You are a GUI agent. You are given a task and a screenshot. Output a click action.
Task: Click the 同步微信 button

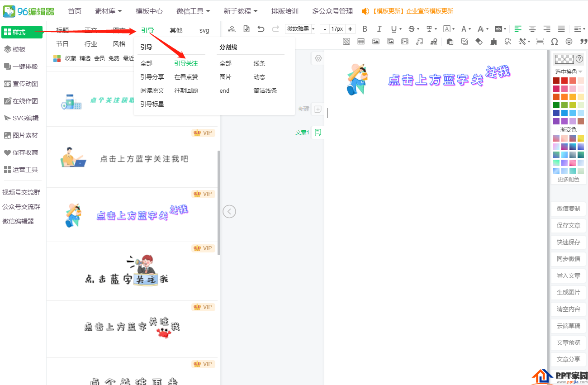coord(569,259)
